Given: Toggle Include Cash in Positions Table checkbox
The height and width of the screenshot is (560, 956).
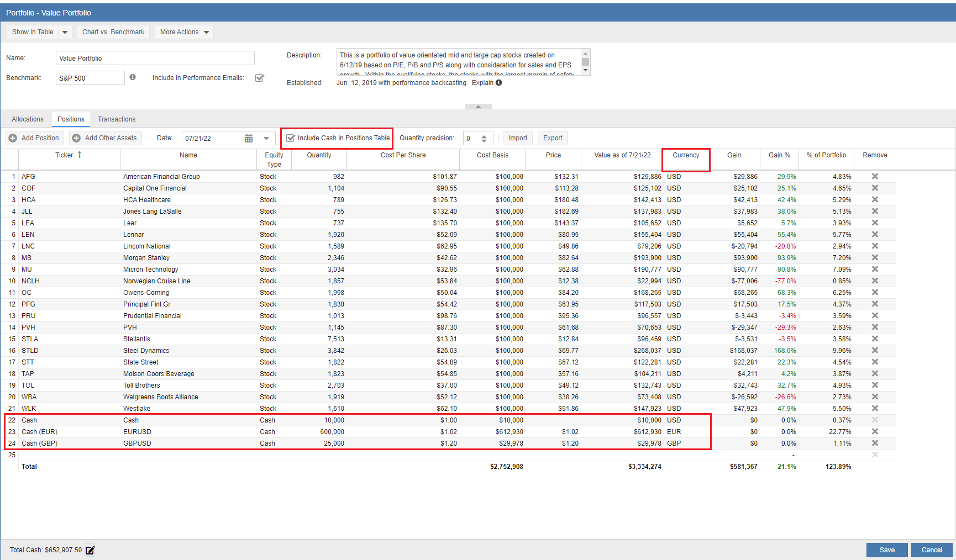Looking at the screenshot, I should (x=291, y=138).
